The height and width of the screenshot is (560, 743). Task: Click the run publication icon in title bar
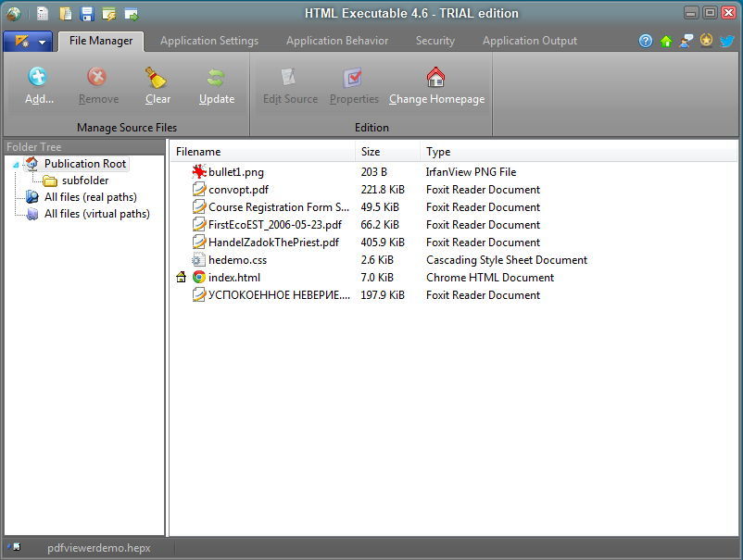tap(132, 14)
